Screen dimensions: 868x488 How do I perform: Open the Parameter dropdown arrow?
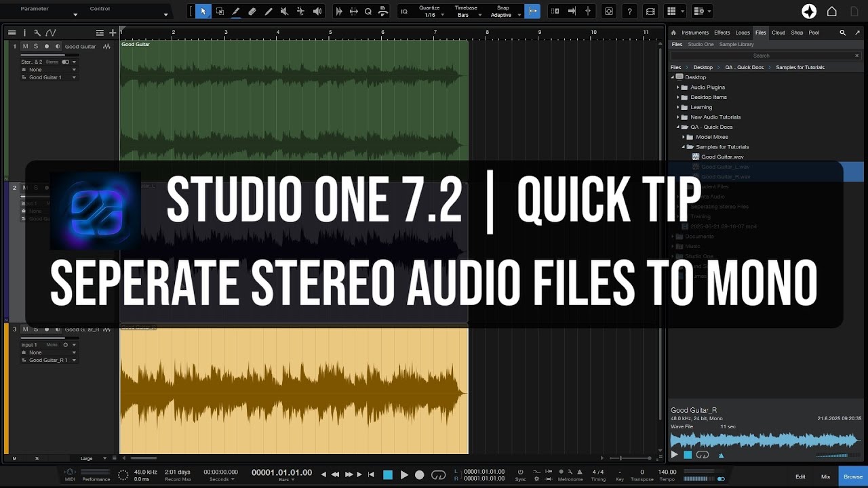coord(75,14)
